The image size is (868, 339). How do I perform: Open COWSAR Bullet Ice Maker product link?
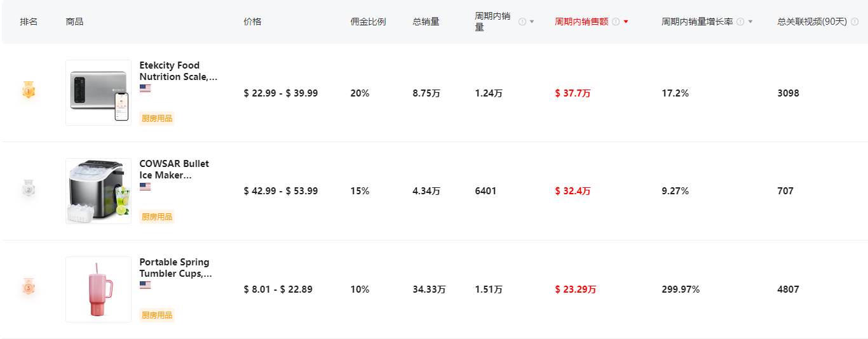[174, 169]
